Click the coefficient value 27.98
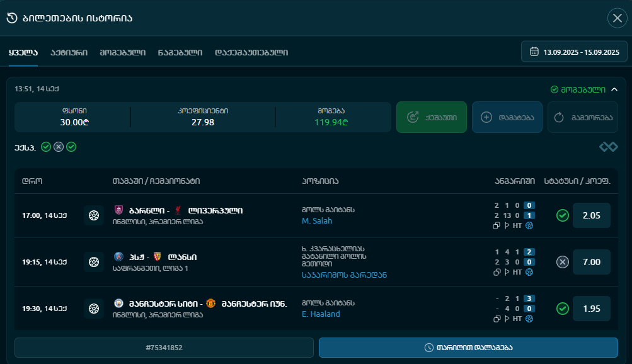The image size is (632, 364). (203, 122)
